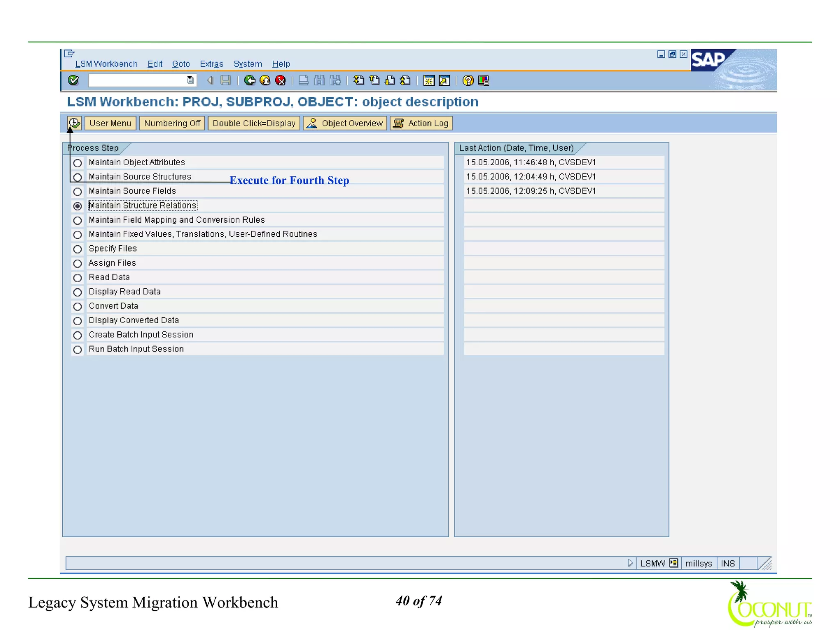The image size is (840, 630).
Task: Click the green Enter checkmark icon
Action: (x=73, y=80)
